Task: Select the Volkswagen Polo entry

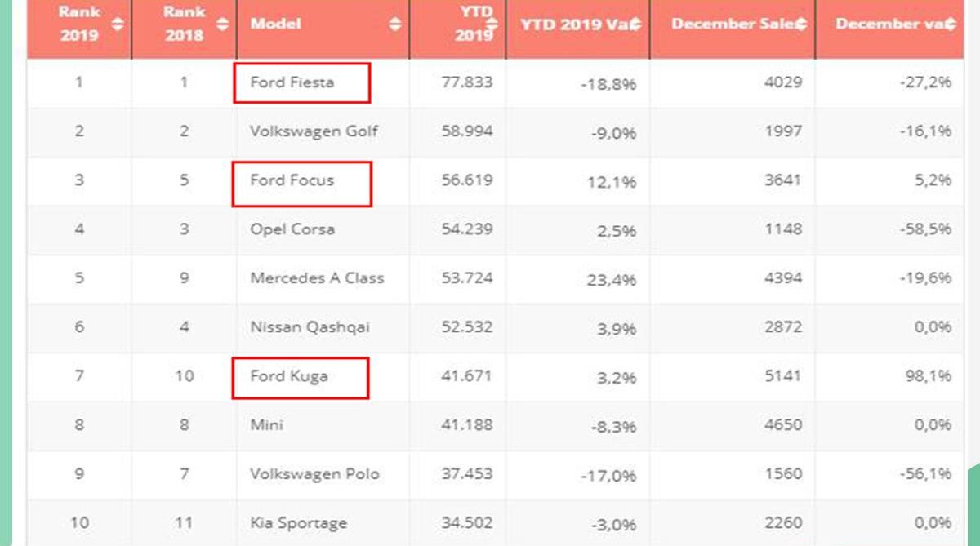Action: click(314, 474)
